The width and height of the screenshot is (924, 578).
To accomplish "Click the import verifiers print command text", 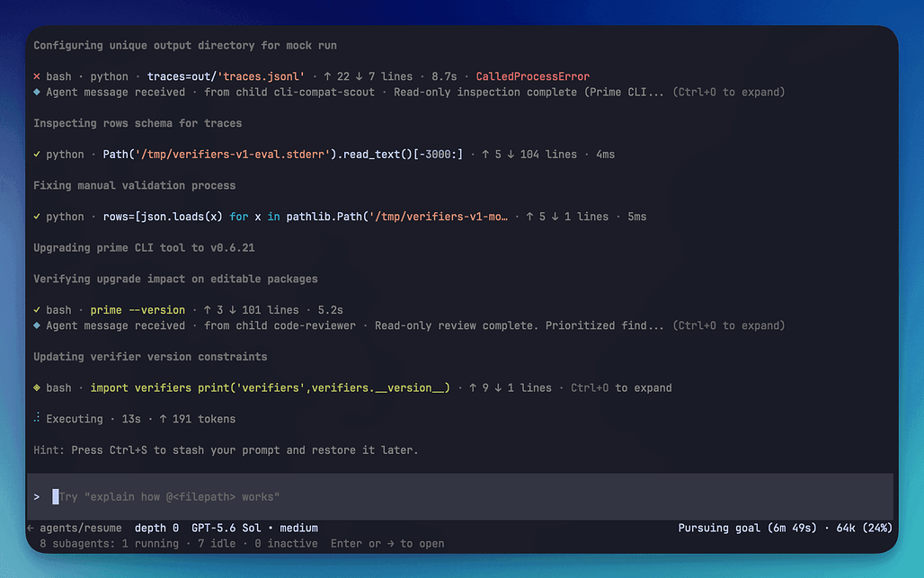I will 270,388.
